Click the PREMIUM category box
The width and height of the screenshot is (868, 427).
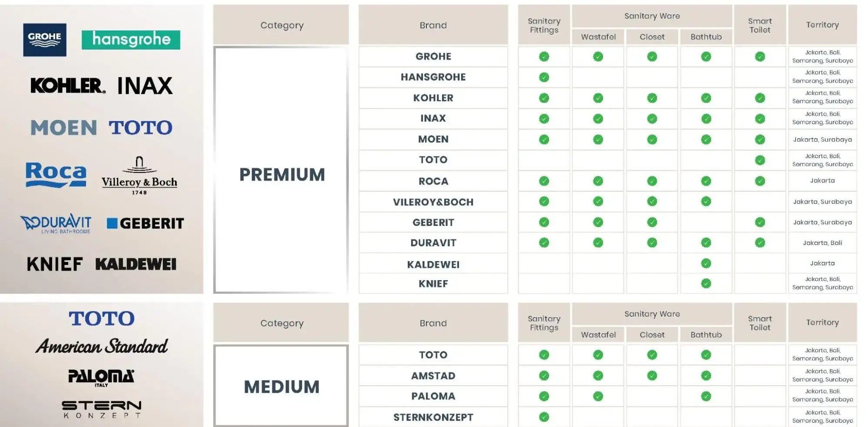281,170
